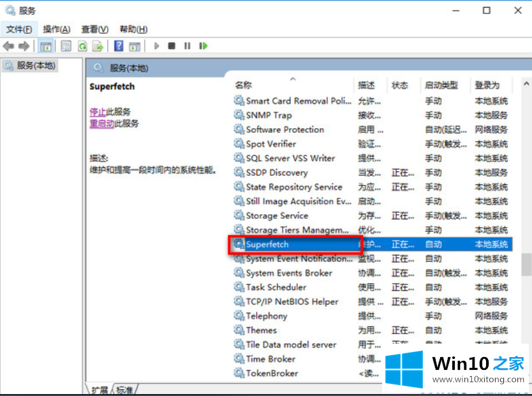The image size is (532, 396).
Task: Click the Export List toolbar icon
Action: click(x=98, y=46)
